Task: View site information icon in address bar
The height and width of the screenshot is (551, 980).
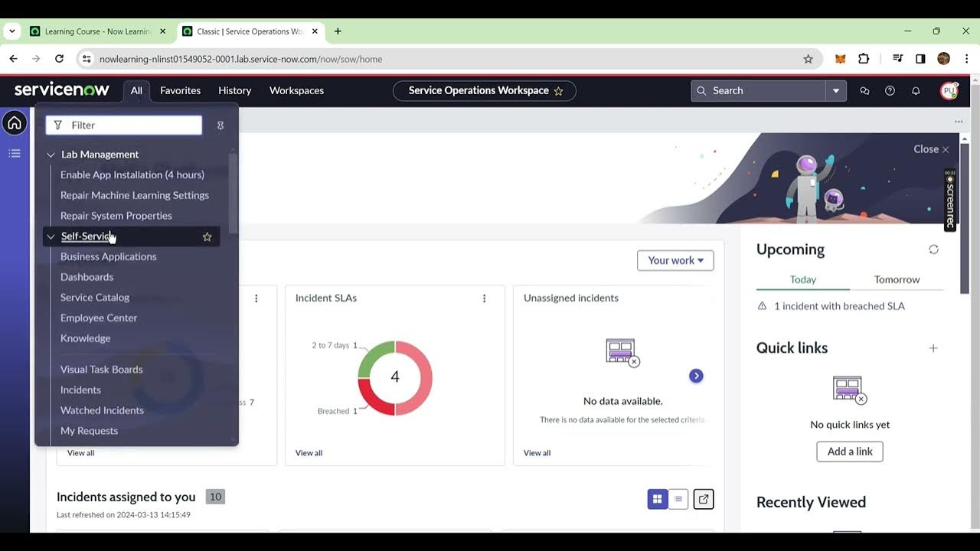Action: click(87, 59)
